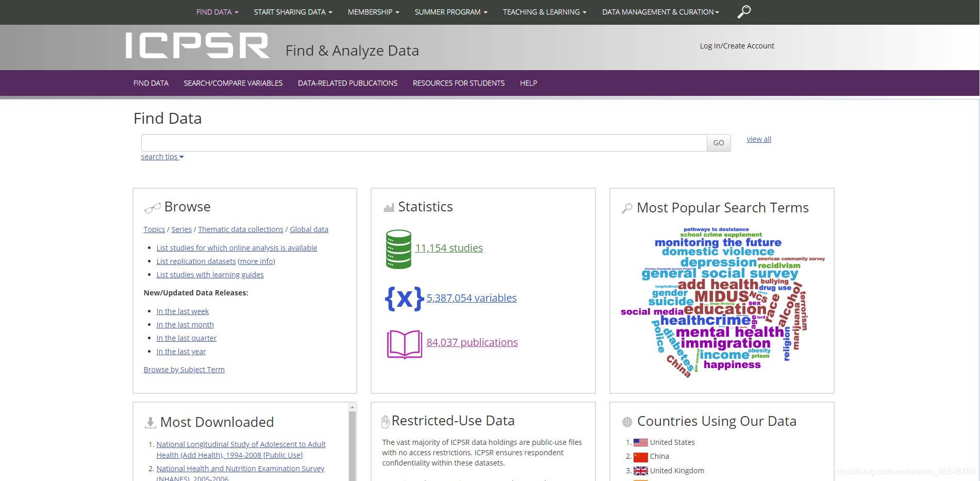
Task: Expand the FIND DATA top dropdown menu
Action: 217,12
